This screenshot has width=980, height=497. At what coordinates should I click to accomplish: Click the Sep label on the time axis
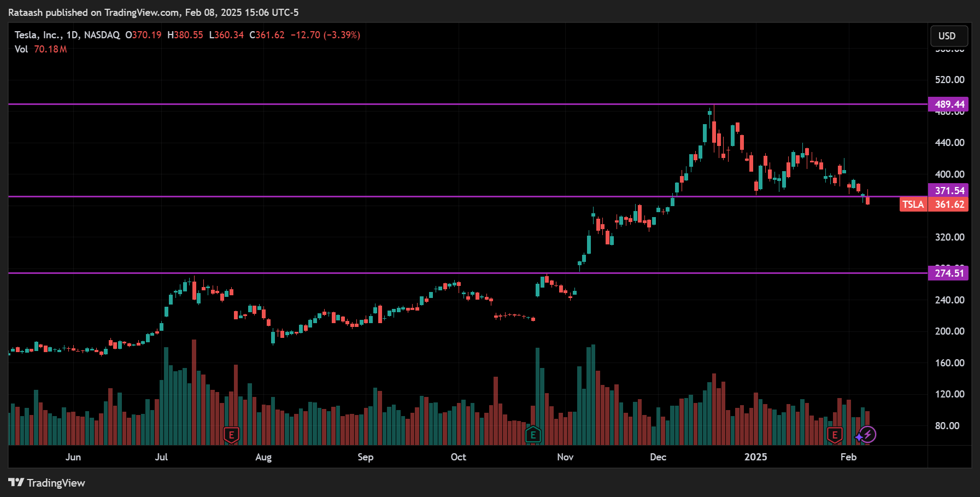pyautogui.click(x=365, y=457)
